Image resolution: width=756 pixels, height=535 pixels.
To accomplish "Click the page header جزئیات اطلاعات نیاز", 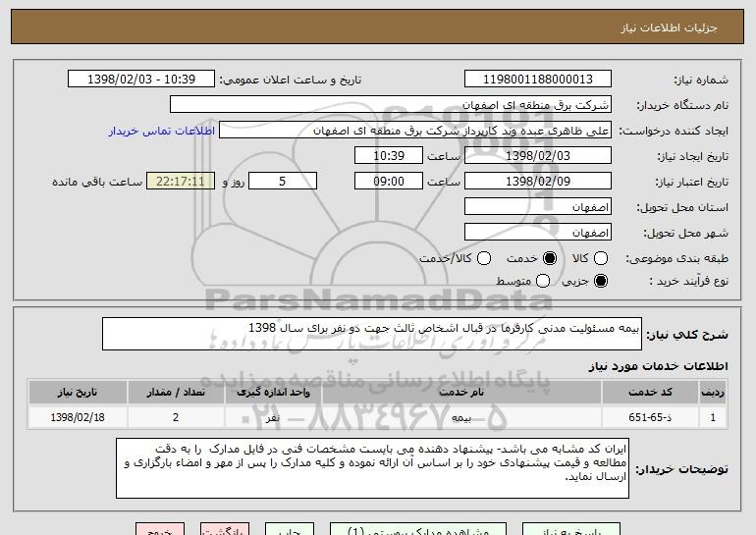I will coord(669,27).
